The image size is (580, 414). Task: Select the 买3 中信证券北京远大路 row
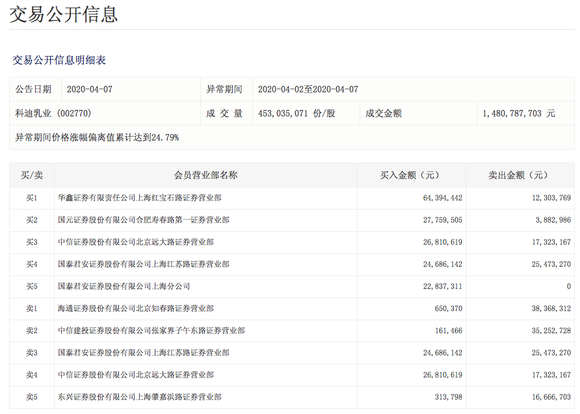tap(292, 242)
